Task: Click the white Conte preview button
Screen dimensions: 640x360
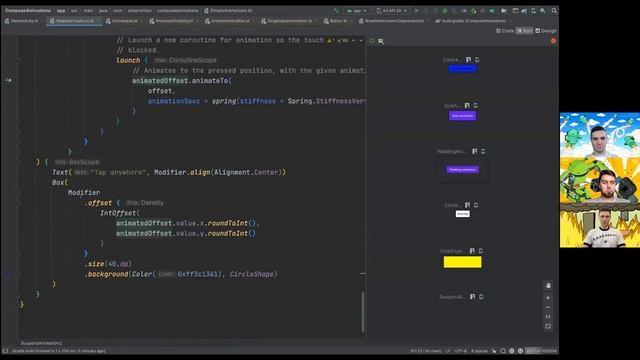Action: [462, 214]
